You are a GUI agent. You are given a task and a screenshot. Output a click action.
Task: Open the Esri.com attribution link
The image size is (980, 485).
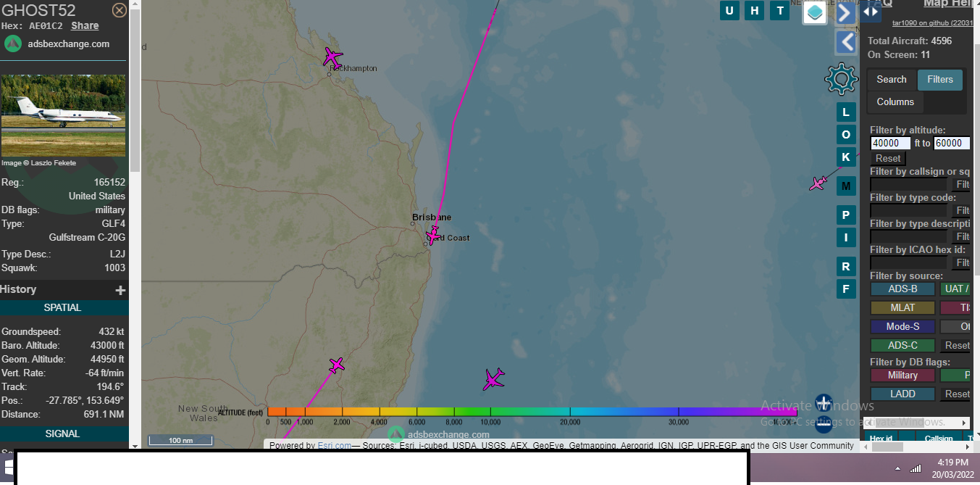pos(334,446)
